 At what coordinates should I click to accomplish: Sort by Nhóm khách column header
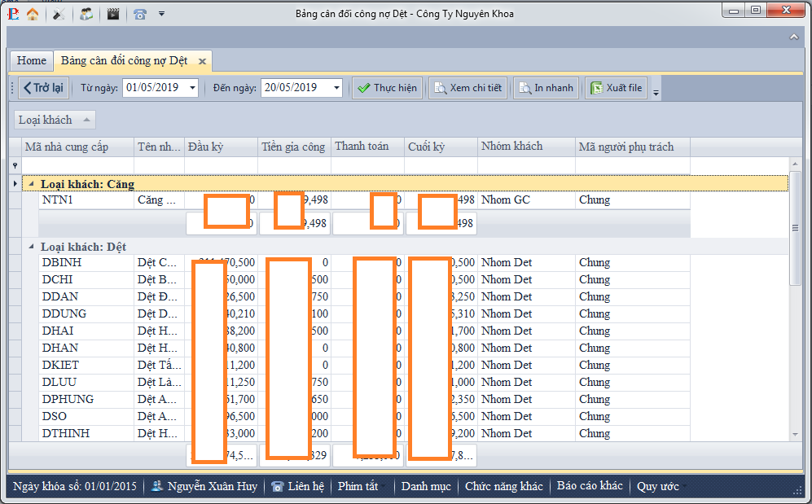point(527,147)
